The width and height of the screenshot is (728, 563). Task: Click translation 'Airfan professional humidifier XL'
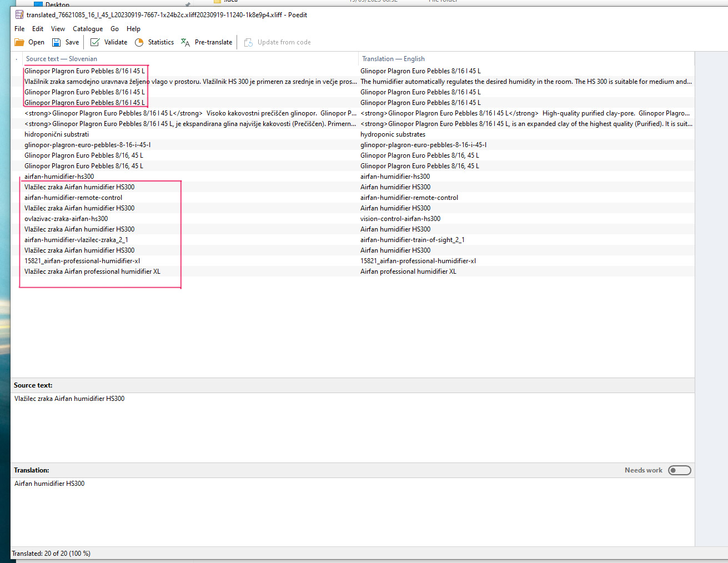point(408,272)
